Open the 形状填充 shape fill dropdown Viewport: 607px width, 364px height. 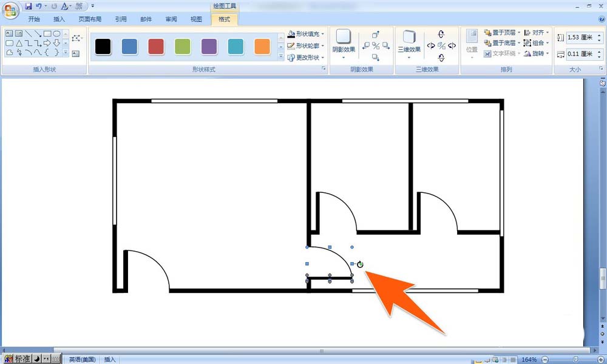pyautogui.click(x=306, y=34)
